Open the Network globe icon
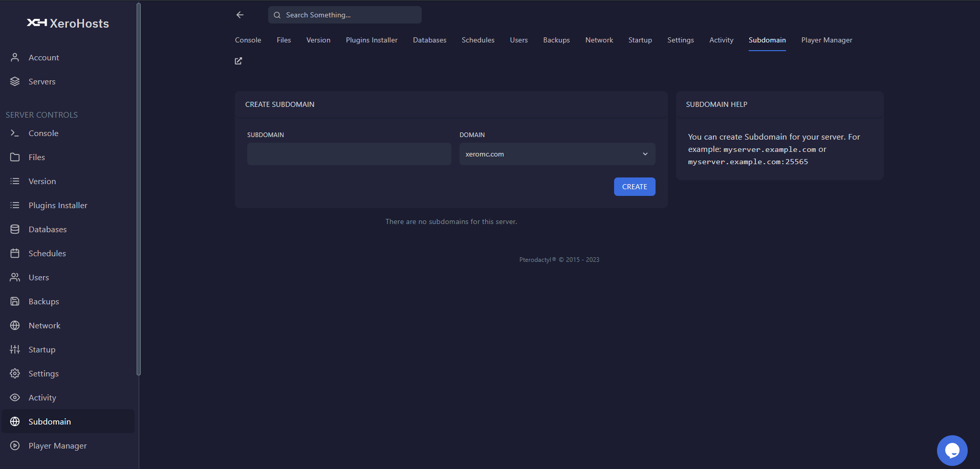Image resolution: width=980 pixels, height=469 pixels. pos(15,325)
